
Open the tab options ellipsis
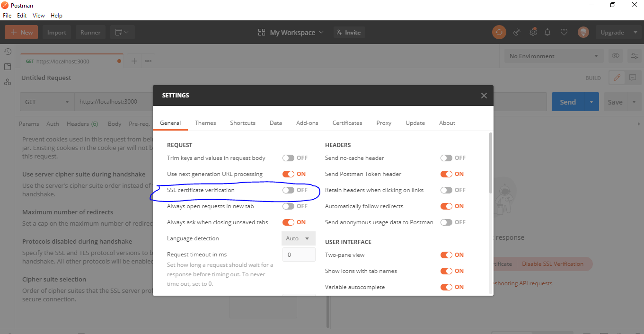coord(148,61)
